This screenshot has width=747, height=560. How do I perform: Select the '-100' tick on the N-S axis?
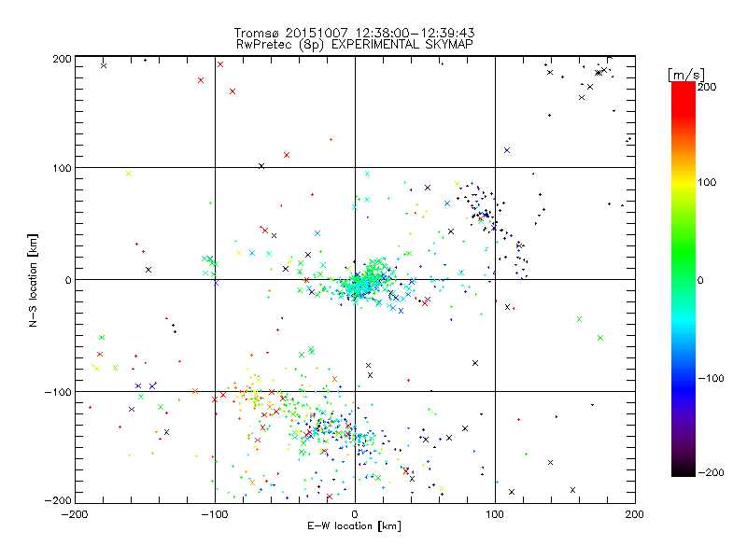coord(58,392)
